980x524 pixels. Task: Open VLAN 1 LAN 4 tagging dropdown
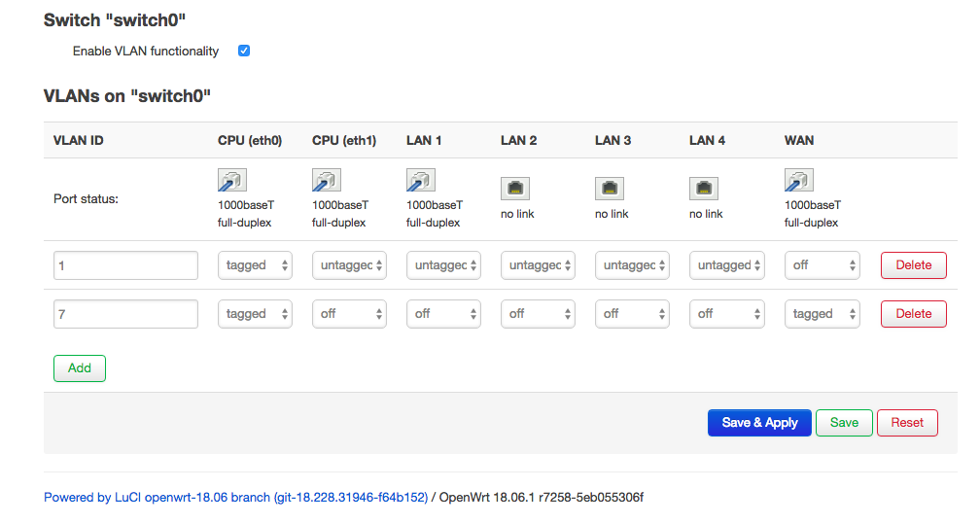[x=727, y=265]
